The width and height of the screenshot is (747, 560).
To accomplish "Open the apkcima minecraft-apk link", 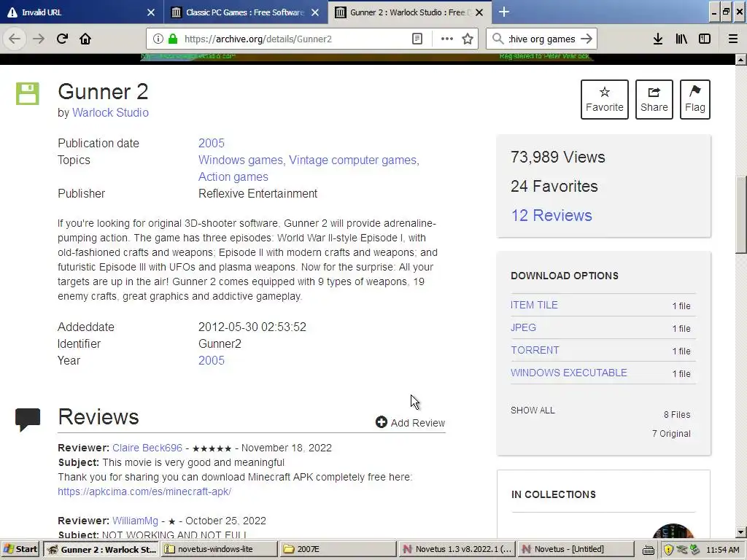I will [x=144, y=491].
